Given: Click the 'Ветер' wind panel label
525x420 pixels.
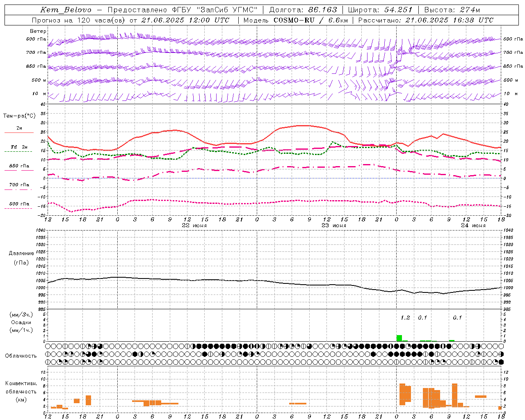Looking at the screenshot, I should [38, 31].
